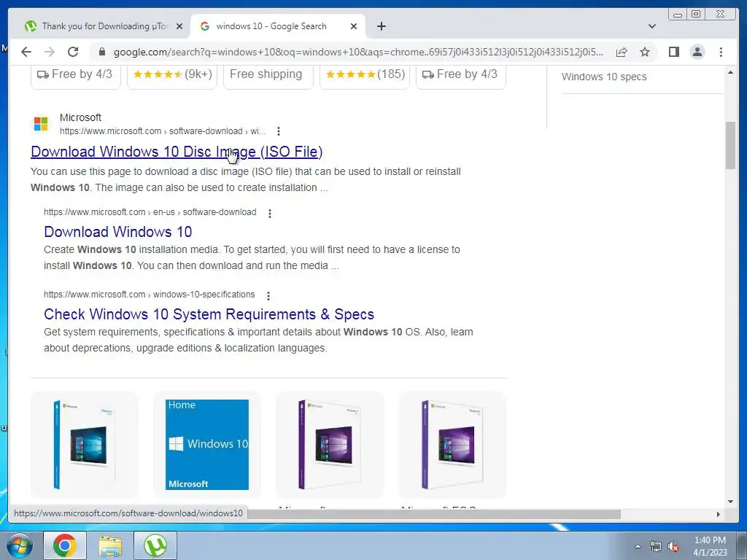Open options for Microsoft ISO result
This screenshot has width=747, height=560.
pos(279,131)
